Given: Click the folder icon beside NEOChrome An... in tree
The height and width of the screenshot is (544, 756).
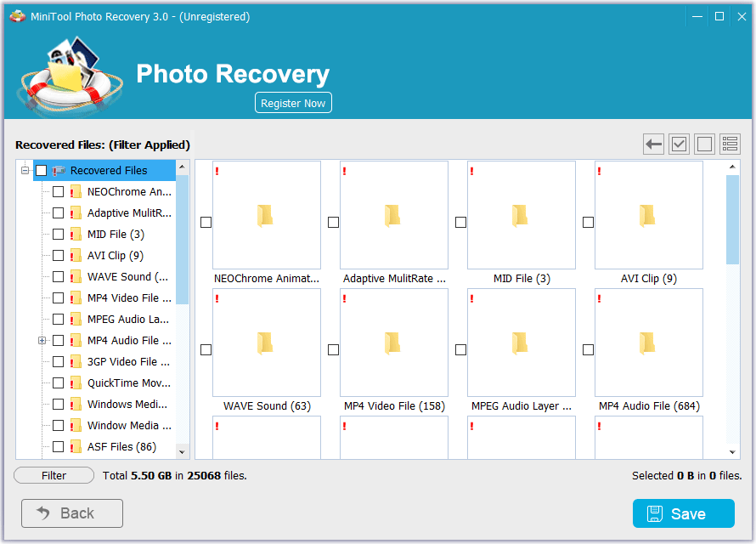Looking at the screenshot, I should (76, 192).
